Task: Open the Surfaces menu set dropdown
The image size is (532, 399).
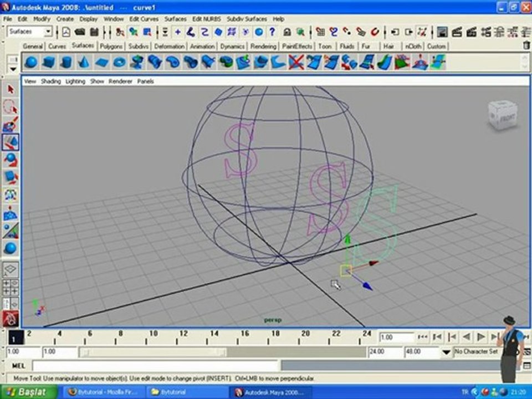Action: coord(48,32)
